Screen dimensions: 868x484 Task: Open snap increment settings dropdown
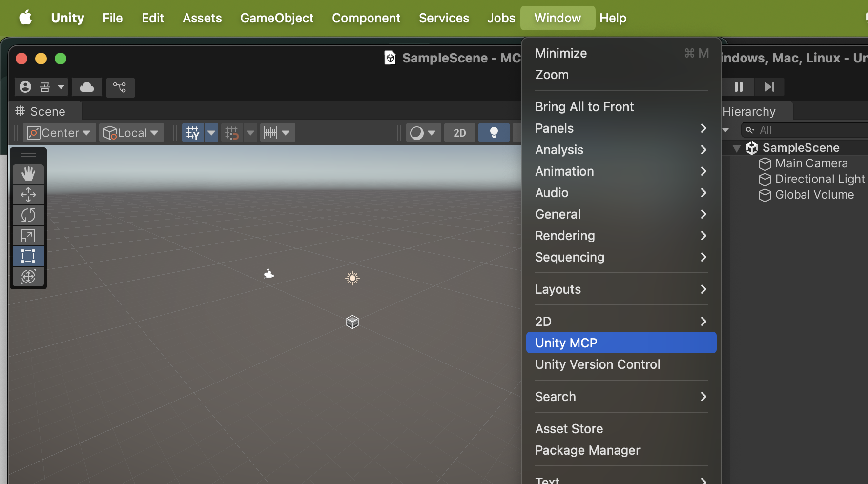click(x=277, y=133)
